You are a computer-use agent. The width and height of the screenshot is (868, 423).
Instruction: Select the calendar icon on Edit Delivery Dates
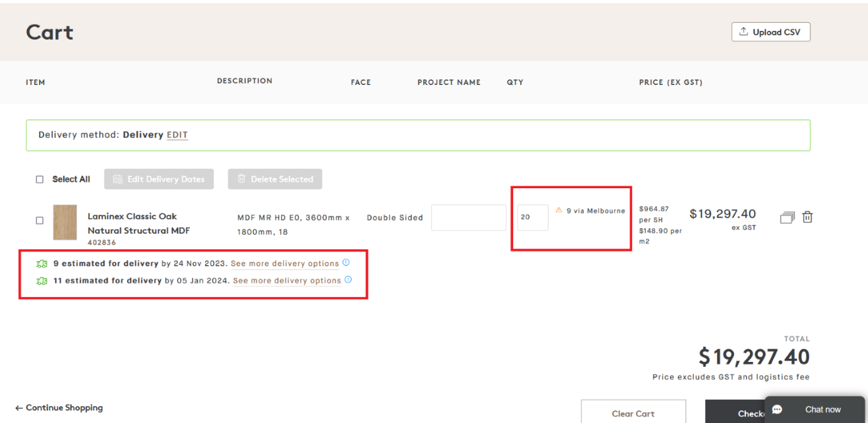(x=119, y=179)
